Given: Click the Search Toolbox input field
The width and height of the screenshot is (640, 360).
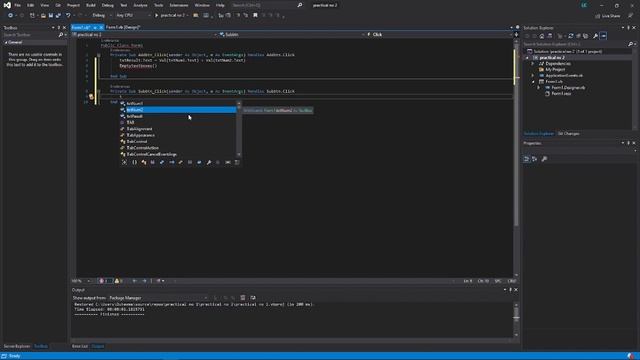Looking at the screenshot, I should pos(30,35).
